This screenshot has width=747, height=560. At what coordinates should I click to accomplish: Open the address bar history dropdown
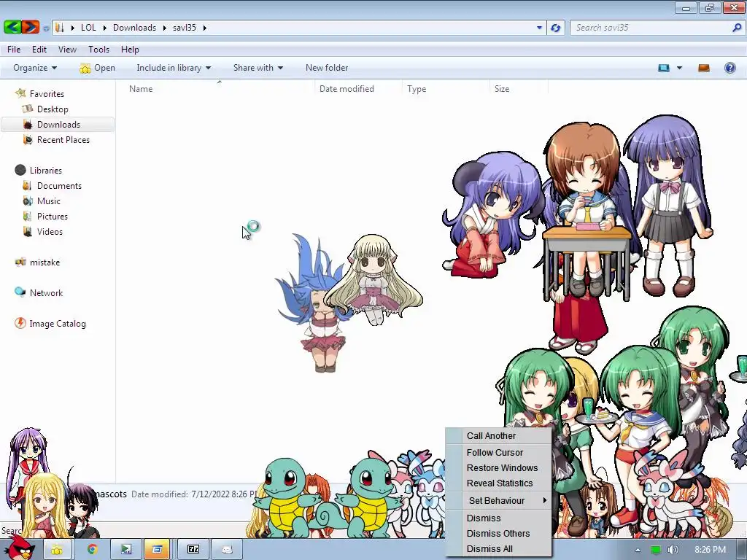pyautogui.click(x=539, y=28)
